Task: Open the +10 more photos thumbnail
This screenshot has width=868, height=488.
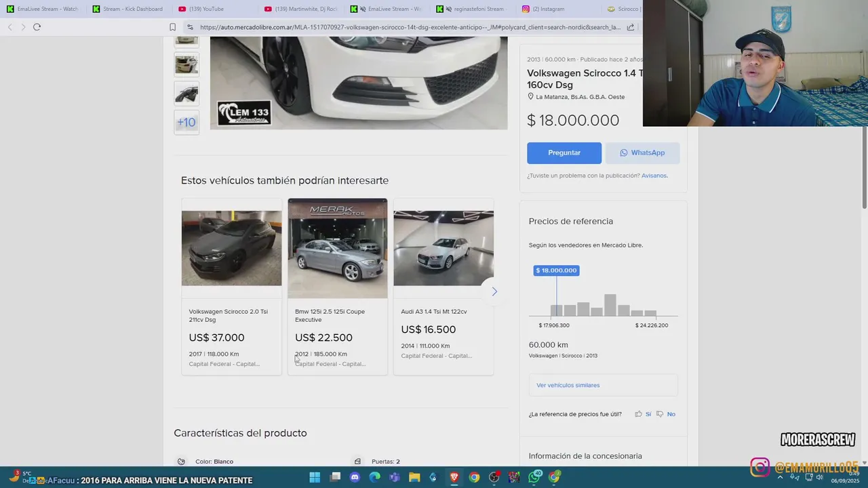Action: tap(186, 123)
